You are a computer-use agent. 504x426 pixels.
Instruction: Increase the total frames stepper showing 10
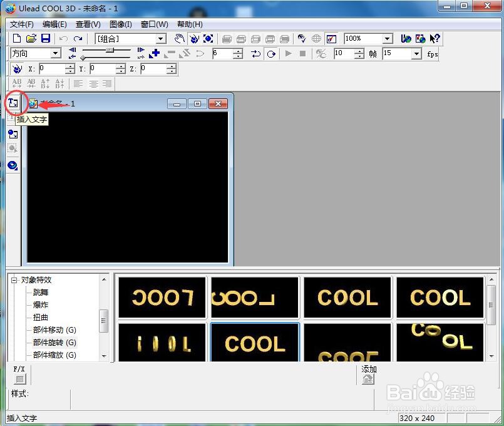click(359, 51)
